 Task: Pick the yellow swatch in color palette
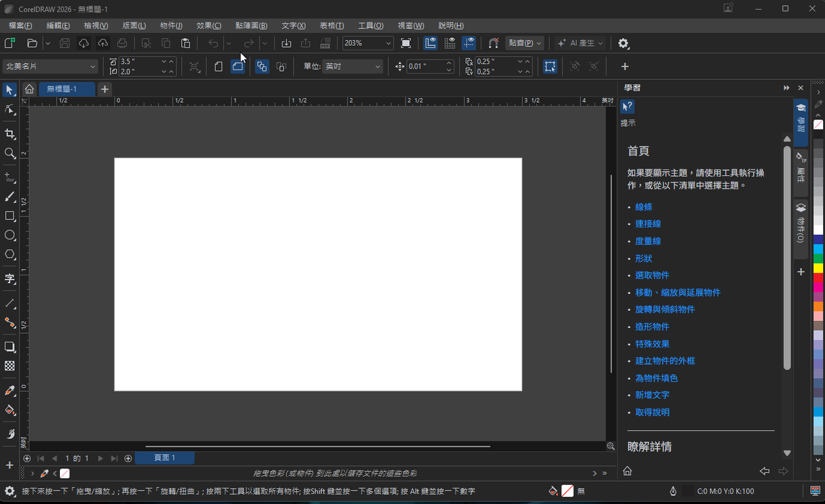point(818,267)
